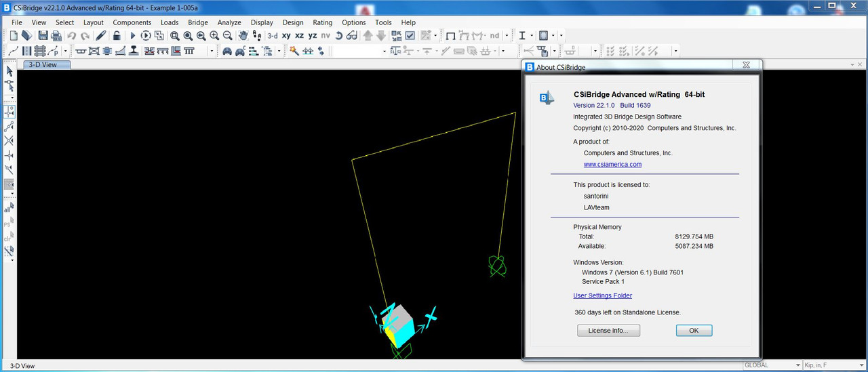The width and height of the screenshot is (868, 372).
Task: Click the magic wand bridge wizard icon
Action: tap(294, 51)
